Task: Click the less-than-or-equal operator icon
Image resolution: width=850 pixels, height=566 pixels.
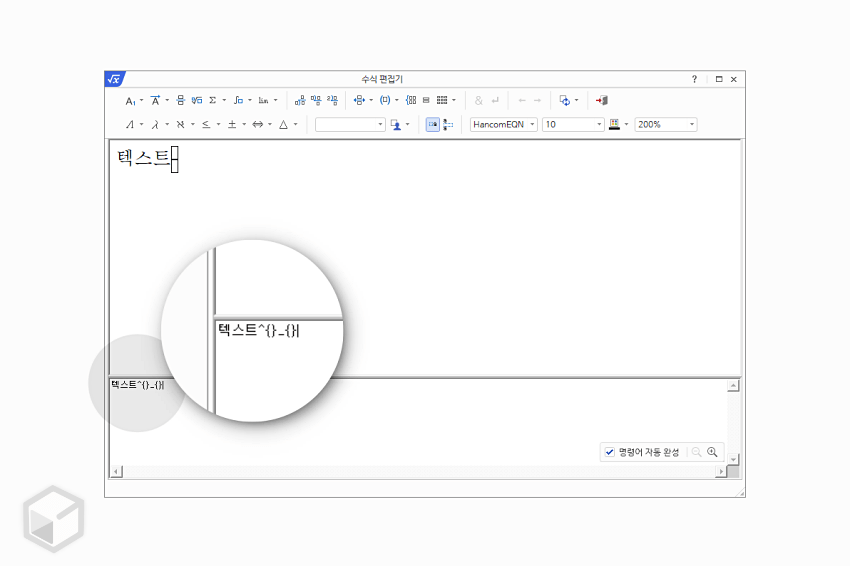Action: pos(206,125)
